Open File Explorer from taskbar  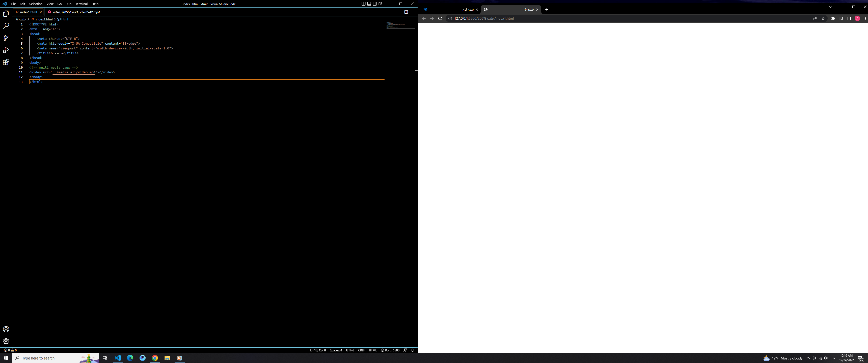coord(167,358)
